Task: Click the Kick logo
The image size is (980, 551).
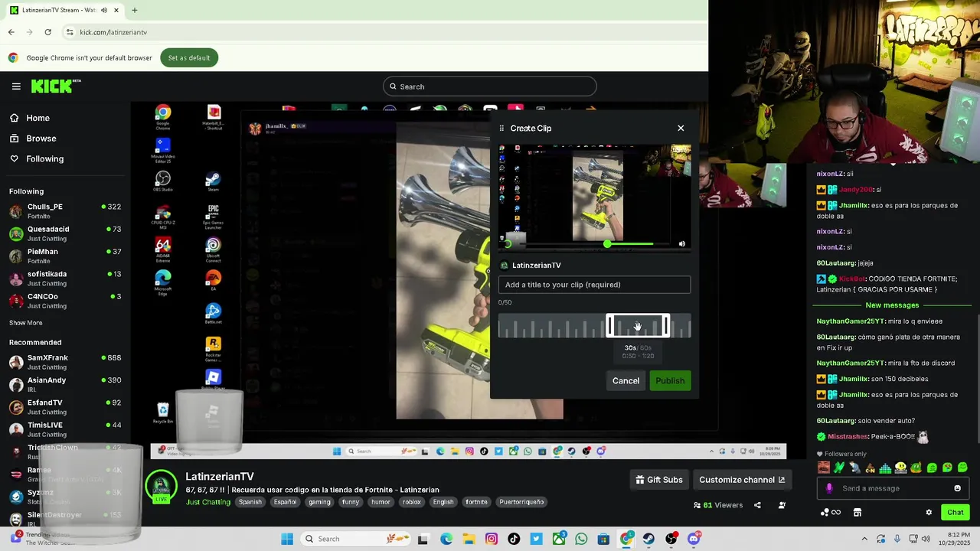Action: coord(56,86)
